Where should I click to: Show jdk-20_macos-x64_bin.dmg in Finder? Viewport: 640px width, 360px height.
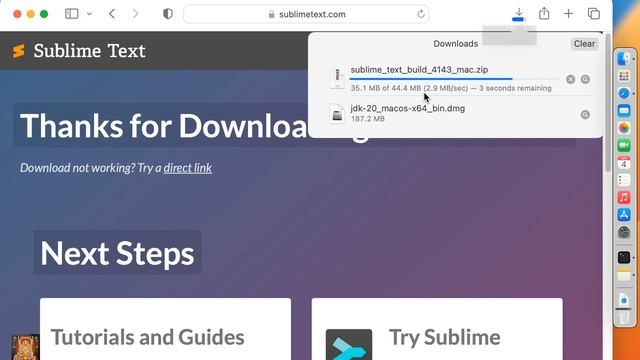pyautogui.click(x=585, y=115)
